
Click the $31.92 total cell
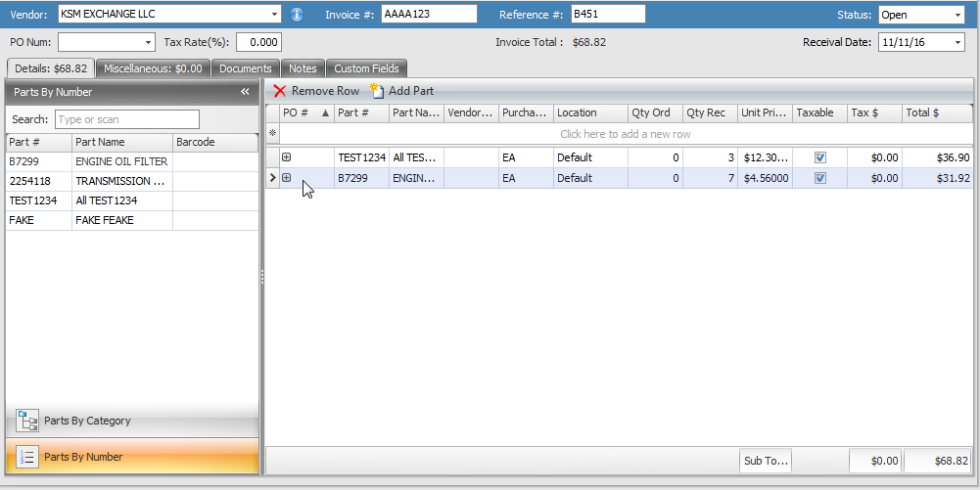click(938, 178)
